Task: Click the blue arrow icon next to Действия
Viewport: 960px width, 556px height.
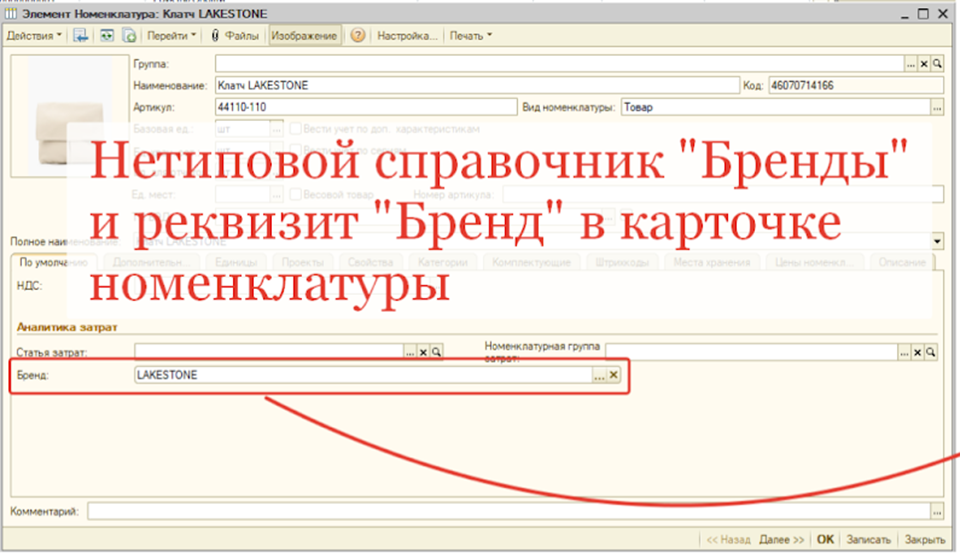Action: click(81, 36)
